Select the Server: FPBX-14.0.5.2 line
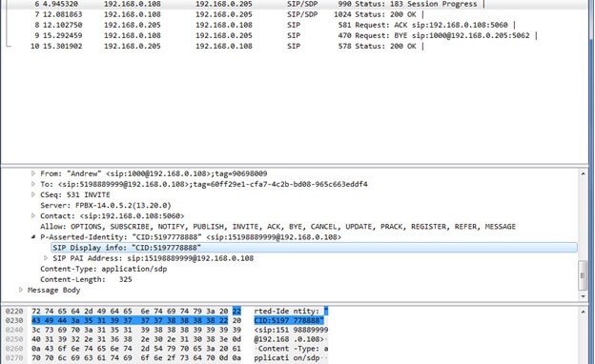 click(106, 206)
